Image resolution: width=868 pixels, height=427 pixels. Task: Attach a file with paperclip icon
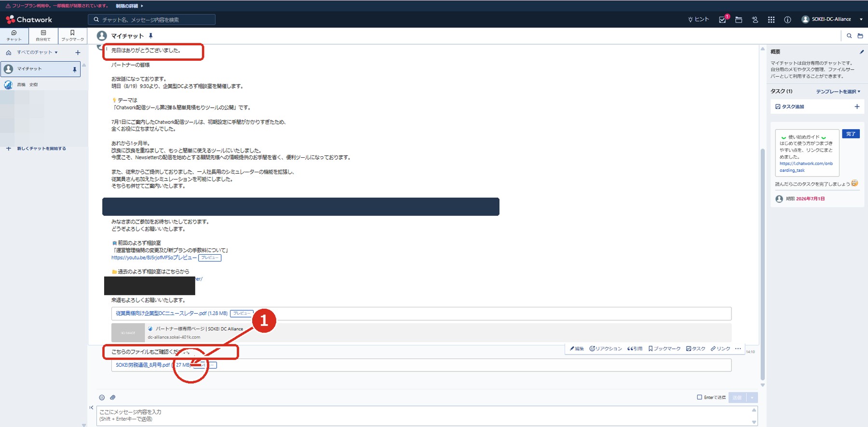click(113, 398)
